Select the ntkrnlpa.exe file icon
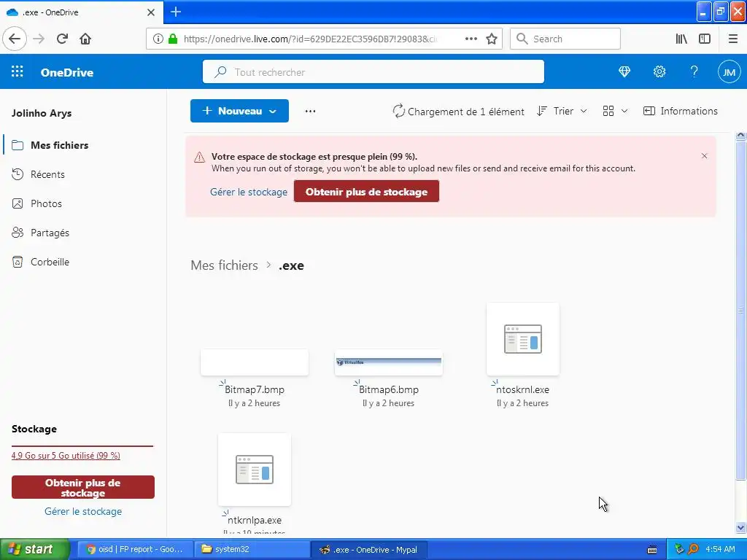Viewport: 747px width, 560px height. [255, 470]
